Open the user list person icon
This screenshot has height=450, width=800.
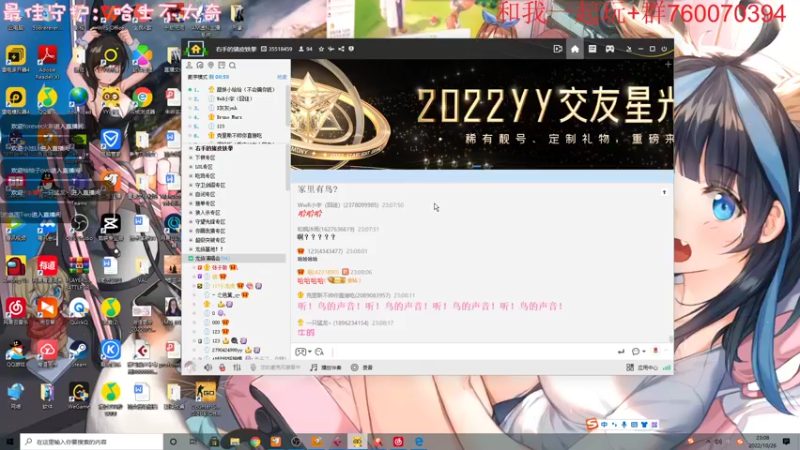[x=189, y=65]
